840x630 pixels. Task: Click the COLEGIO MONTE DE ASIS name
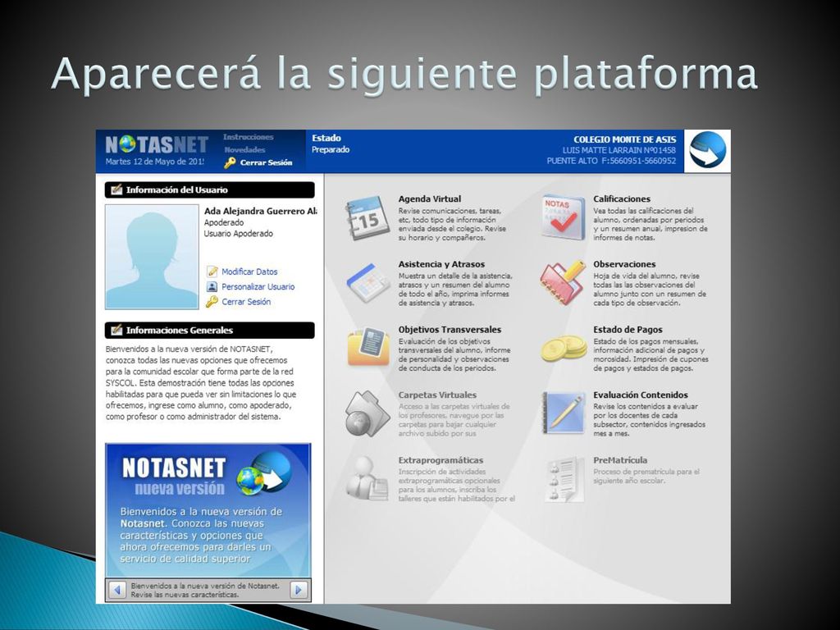[x=624, y=139]
